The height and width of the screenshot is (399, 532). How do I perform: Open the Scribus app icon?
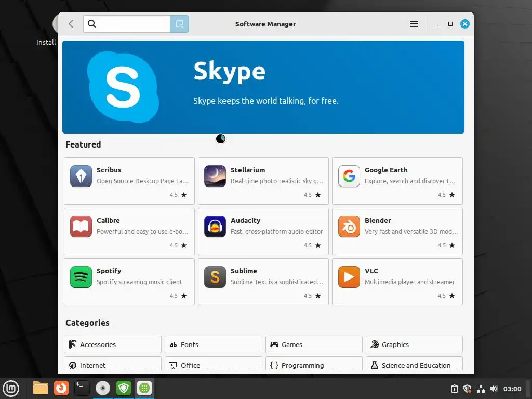tap(81, 176)
